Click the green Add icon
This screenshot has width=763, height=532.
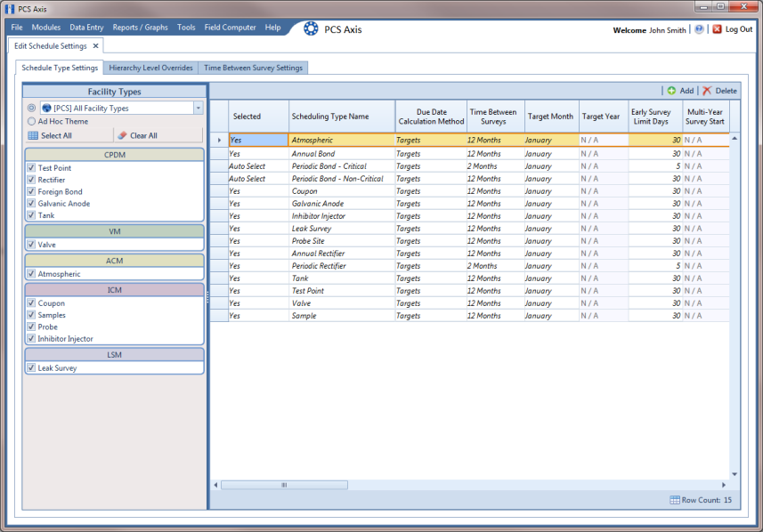[671, 91]
